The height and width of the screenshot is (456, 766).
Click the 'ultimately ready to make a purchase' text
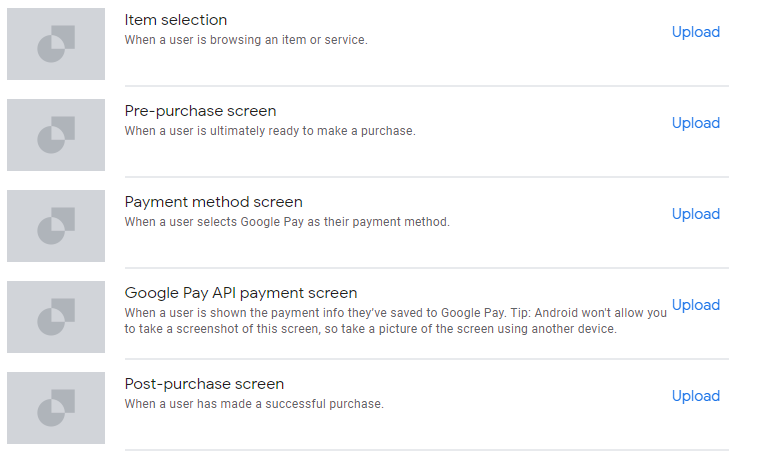[270, 131]
